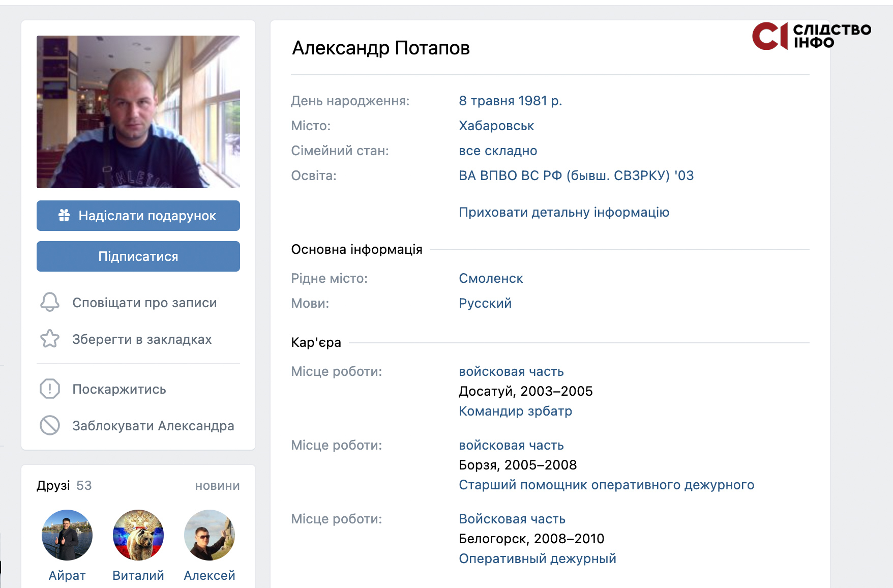The height and width of the screenshot is (588, 893).
Task: Click the bell notification icon
Action: [x=50, y=302]
